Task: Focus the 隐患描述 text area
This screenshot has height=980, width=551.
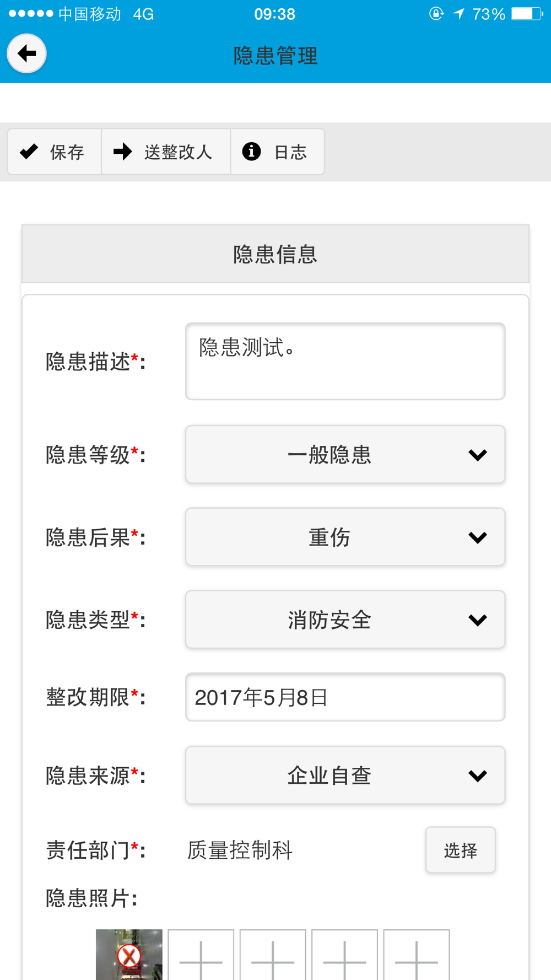Action: 345,362
